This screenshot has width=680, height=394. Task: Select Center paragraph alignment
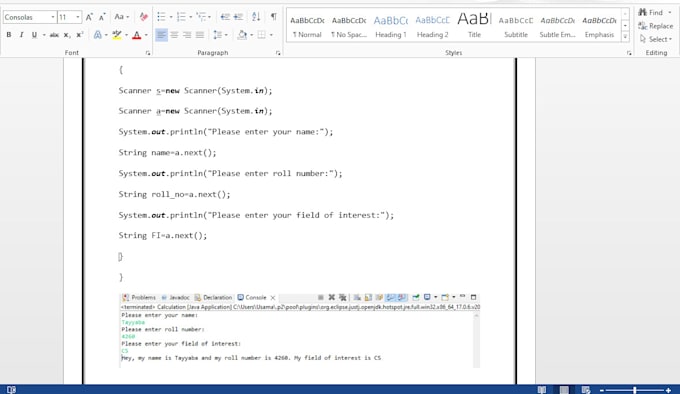(174, 35)
